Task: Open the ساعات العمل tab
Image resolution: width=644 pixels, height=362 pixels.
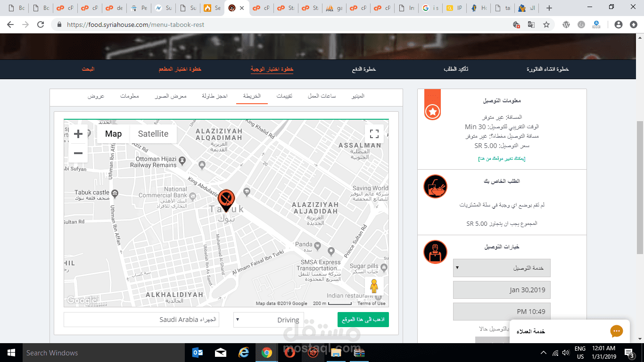Action: tap(322, 96)
